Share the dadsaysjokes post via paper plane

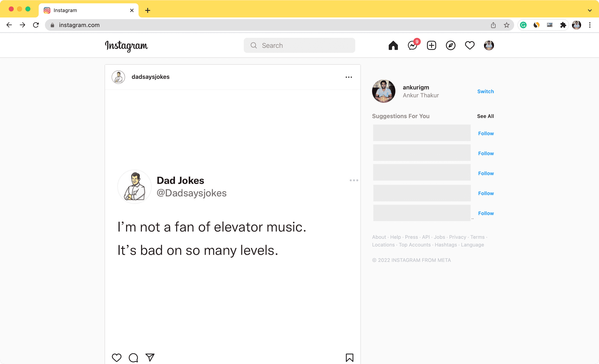[150, 357]
